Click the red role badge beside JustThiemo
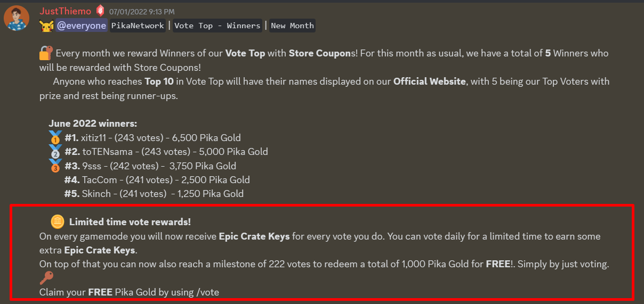 [x=100, y=11]
